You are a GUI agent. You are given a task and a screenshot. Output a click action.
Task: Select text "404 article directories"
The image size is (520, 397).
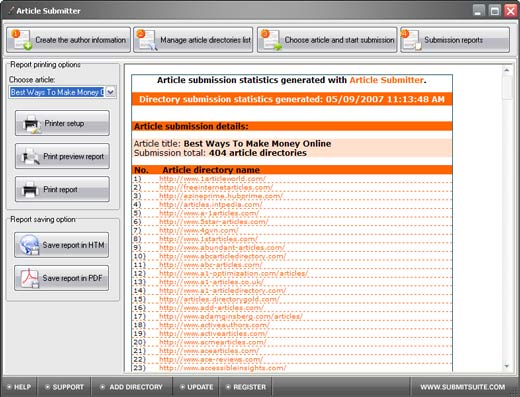point(258,153)
